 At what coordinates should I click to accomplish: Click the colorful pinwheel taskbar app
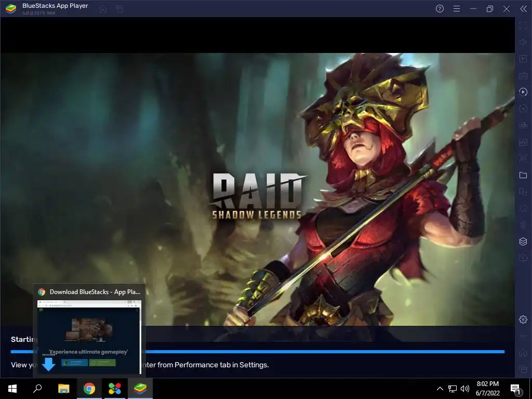coord(115,389)
